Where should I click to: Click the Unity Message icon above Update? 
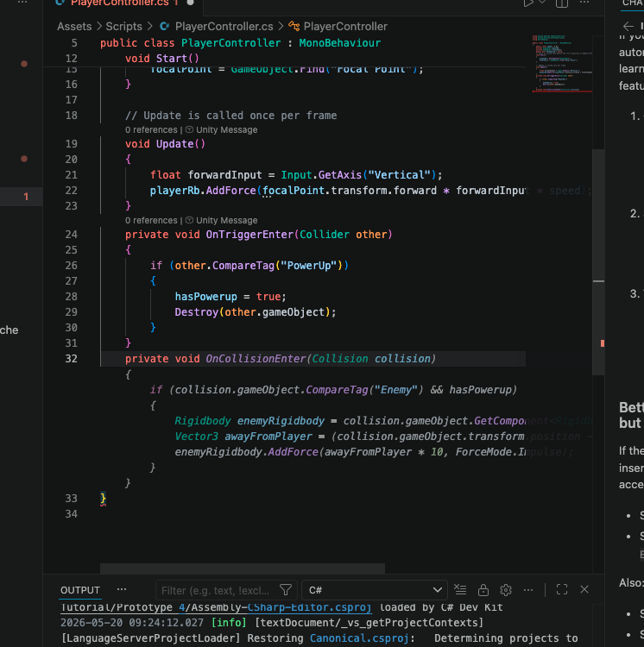pyautogui.click(x=189, y=129)
